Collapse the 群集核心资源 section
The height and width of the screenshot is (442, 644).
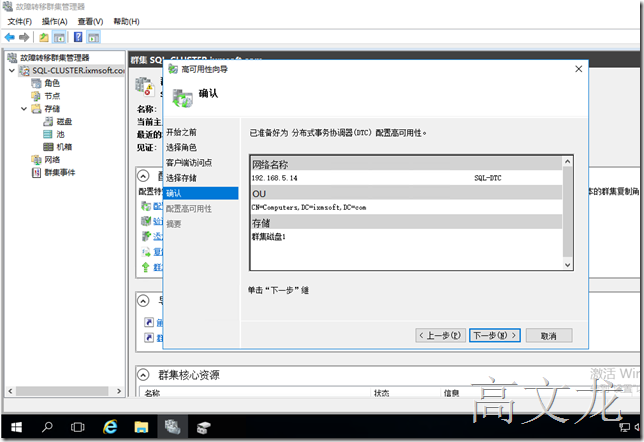[143, 375]
